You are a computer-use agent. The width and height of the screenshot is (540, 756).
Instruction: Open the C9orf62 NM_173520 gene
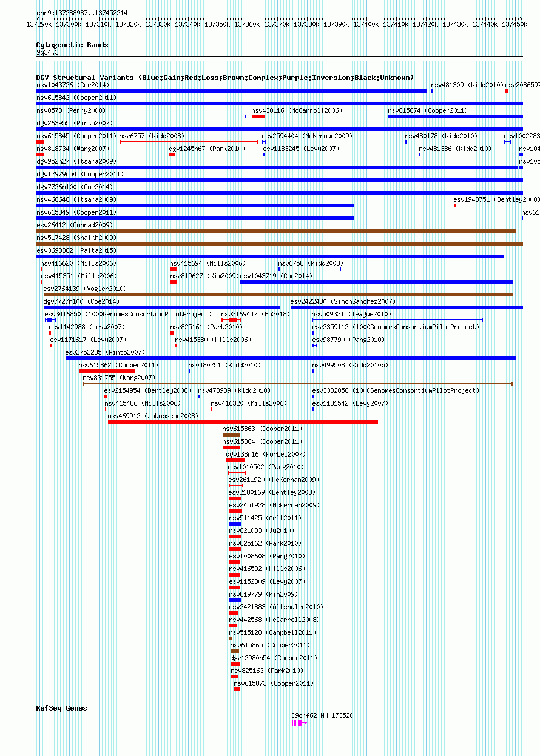(x=322, y=715)
